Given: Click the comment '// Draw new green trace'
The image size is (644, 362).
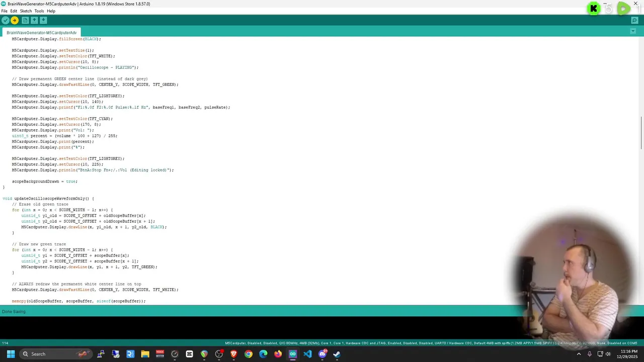Looking at the screenshot, I should (39, 244).
